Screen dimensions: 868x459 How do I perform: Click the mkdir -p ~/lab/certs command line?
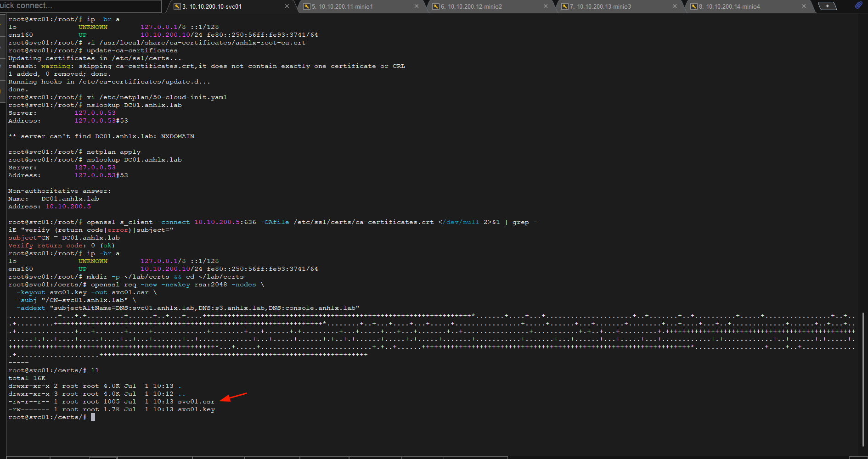pyautogui.click(x=126, y=277)
